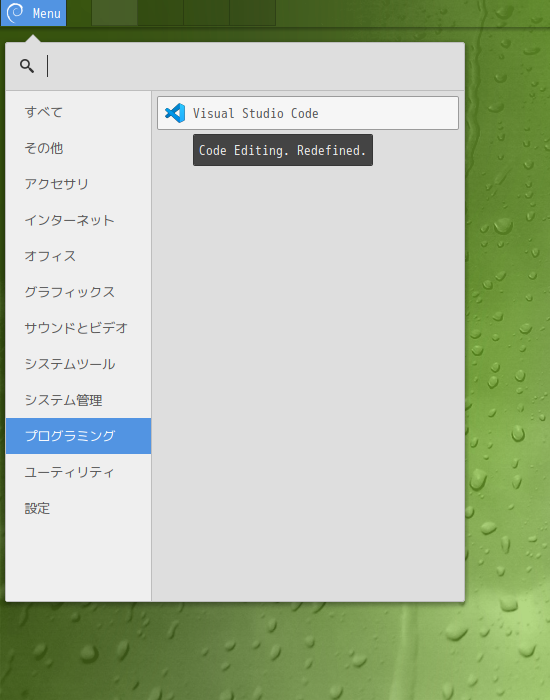550x700 pixels.
Task: Switch to the fourth workspace in pager
Action: (x=252, y=12)
